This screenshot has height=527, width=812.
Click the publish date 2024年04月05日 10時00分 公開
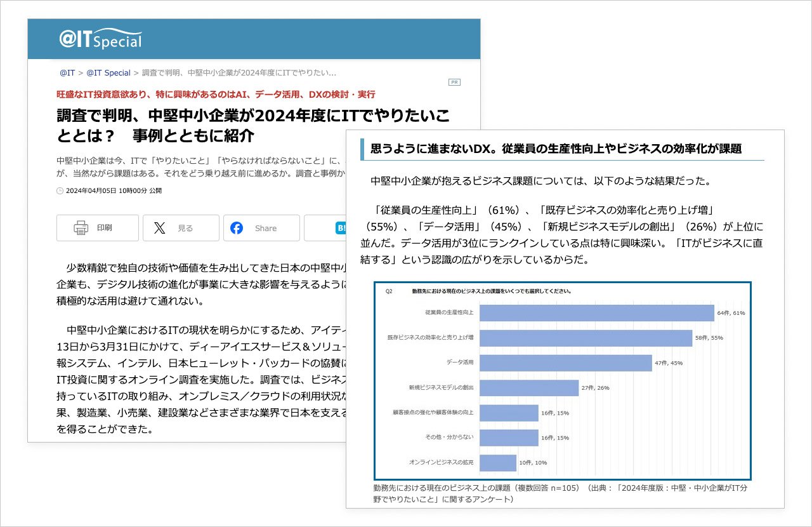(114, 190)
